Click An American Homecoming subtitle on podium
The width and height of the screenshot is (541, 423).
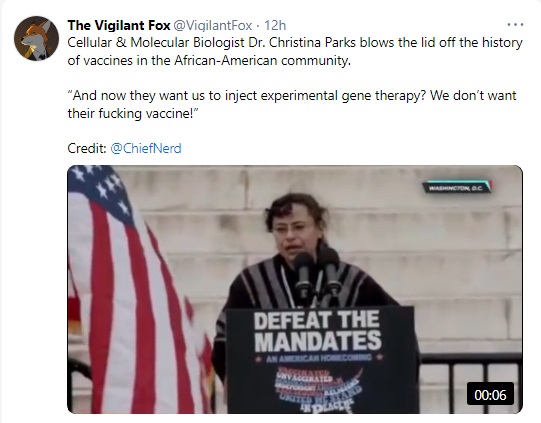pos(318,358)
